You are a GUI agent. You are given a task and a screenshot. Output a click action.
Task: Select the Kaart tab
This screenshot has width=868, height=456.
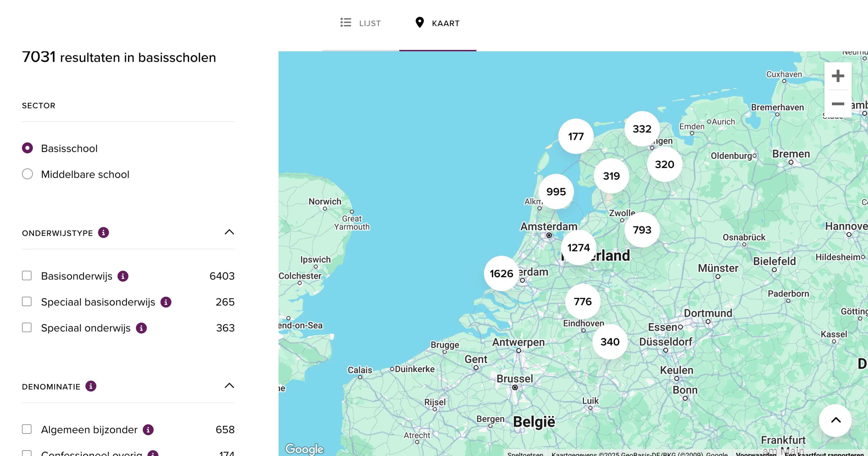(437, 23)
